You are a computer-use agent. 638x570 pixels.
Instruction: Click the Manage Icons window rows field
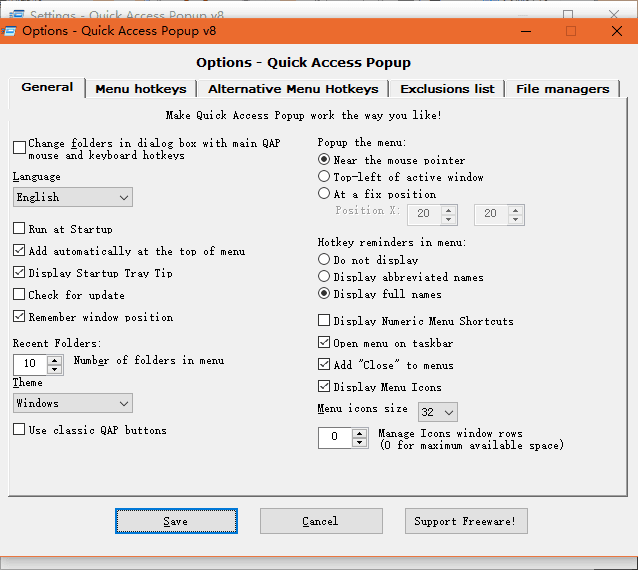[x=335, y=438]
